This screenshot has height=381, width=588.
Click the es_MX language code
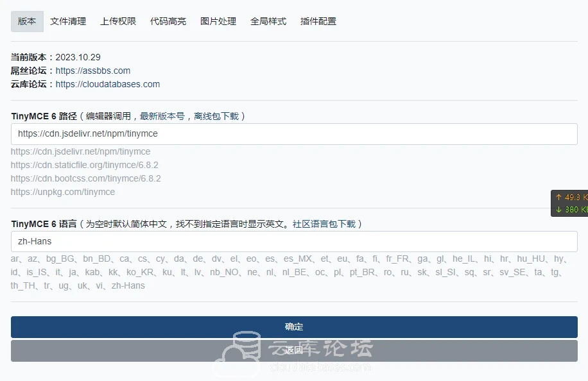[x=298, y=259]
